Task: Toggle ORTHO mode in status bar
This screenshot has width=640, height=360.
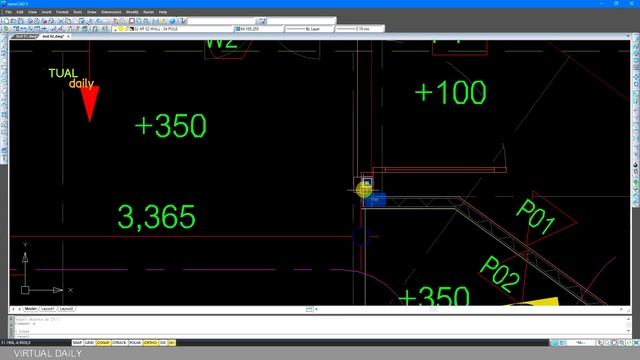Action: click(151, 343)
